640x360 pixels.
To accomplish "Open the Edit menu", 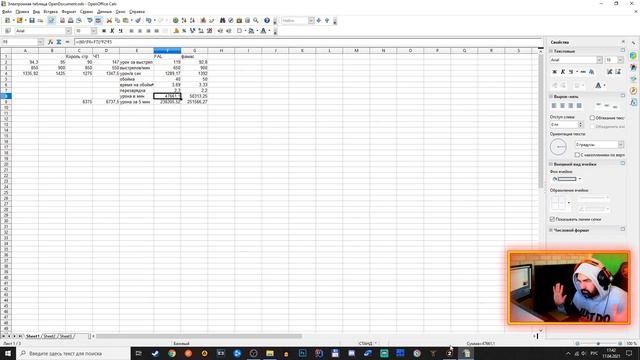I will point(22,12).
